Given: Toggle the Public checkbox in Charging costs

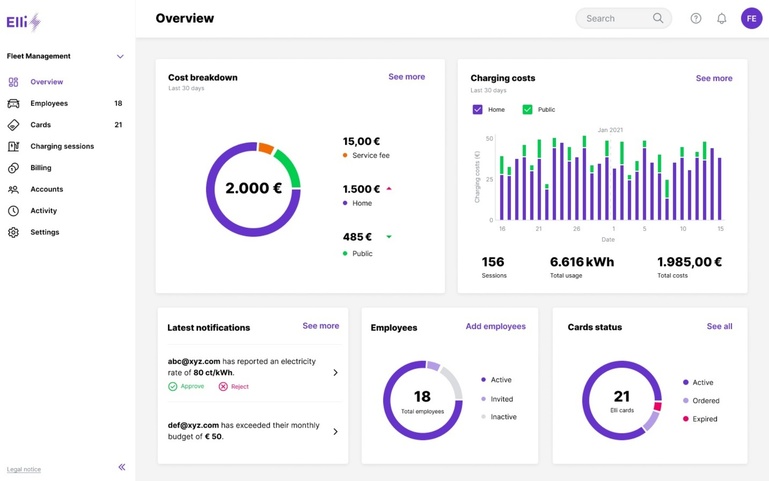Looking at the screenshot, I should tap(527, 109).
